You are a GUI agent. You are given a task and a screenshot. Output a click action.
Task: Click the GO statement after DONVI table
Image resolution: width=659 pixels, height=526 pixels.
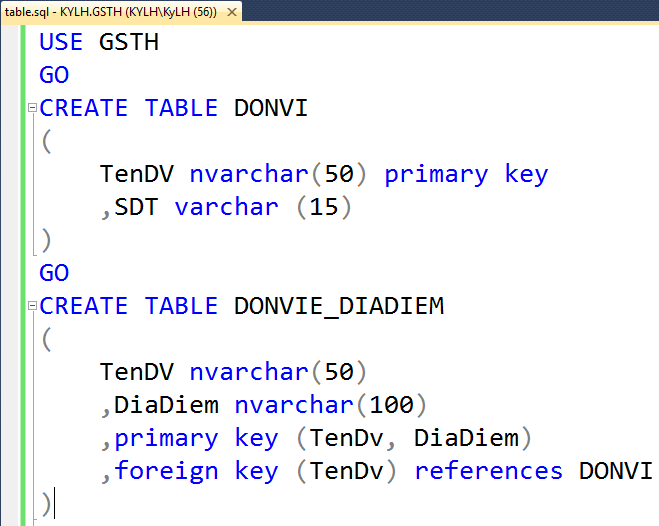coord(54,273)
